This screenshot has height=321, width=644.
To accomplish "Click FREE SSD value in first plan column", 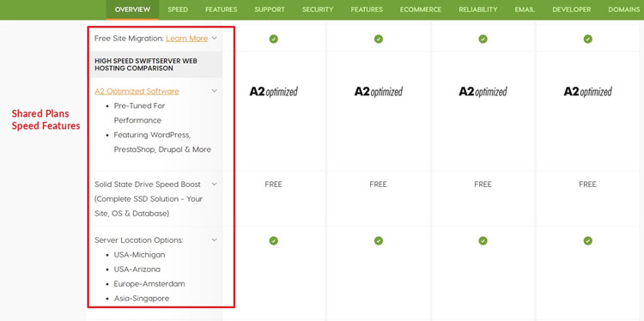I will tap(274, 185).
